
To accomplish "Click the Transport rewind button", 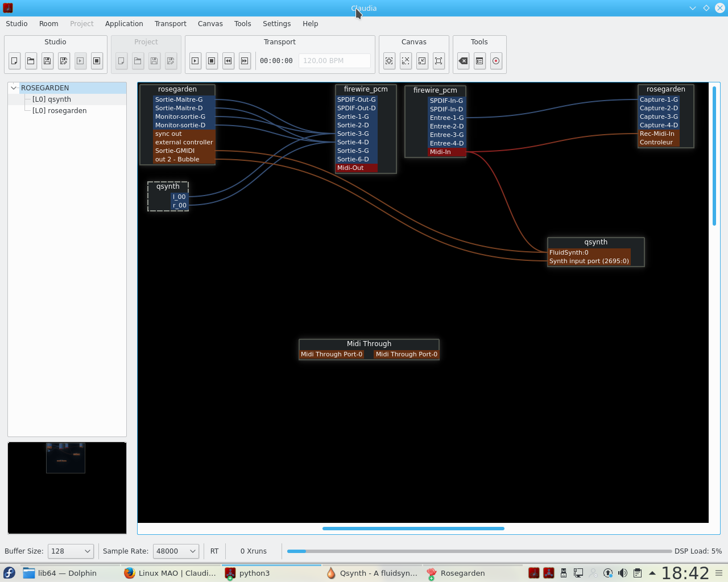I will [x=228, y=61].
